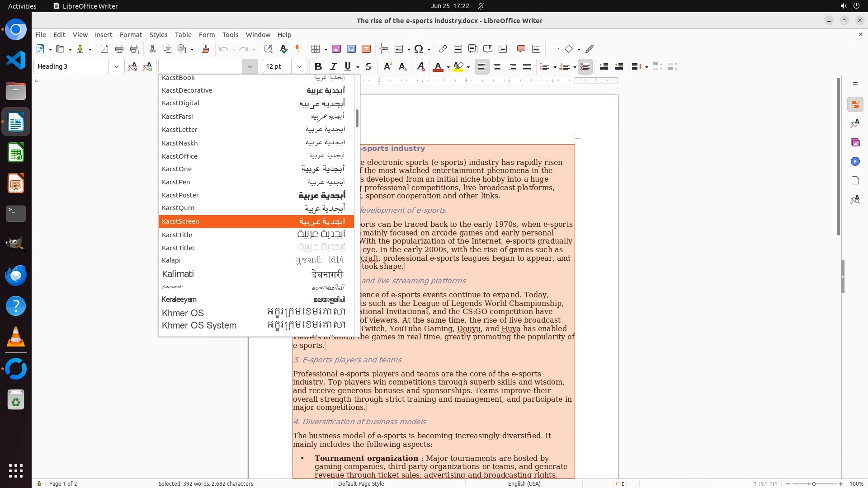Click the zoom slider in status bar
Image resolution: width=868 pixels, height=488 pixels.
[814, 483]
